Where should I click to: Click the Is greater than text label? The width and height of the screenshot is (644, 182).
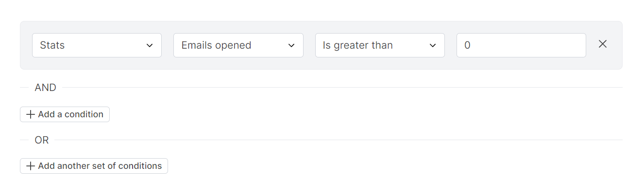tap(358, 45)
